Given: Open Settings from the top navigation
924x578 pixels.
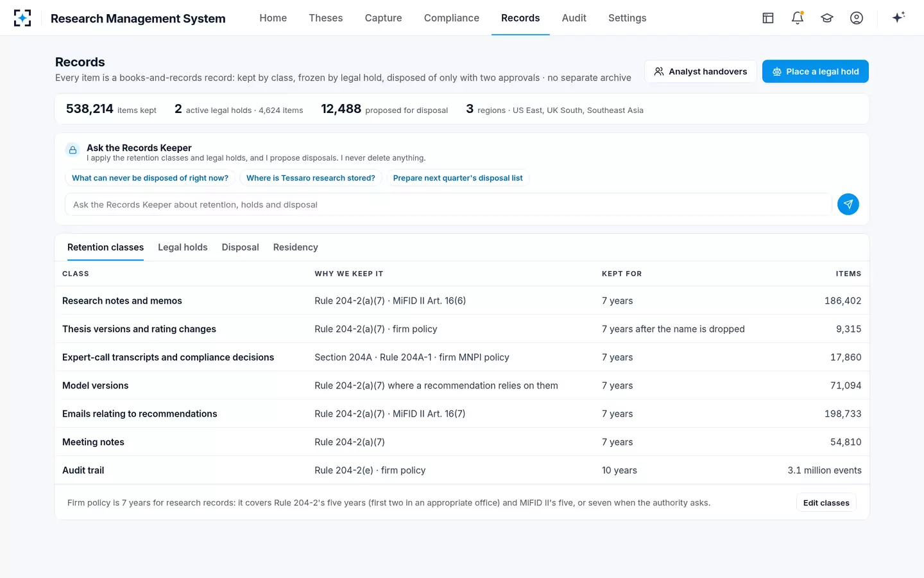Looking at the screenshot, I should (x=628, y=18).
